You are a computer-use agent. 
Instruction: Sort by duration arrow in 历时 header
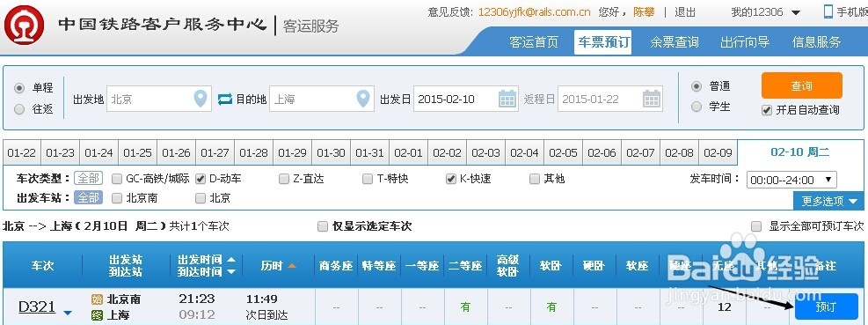point(292,266)
